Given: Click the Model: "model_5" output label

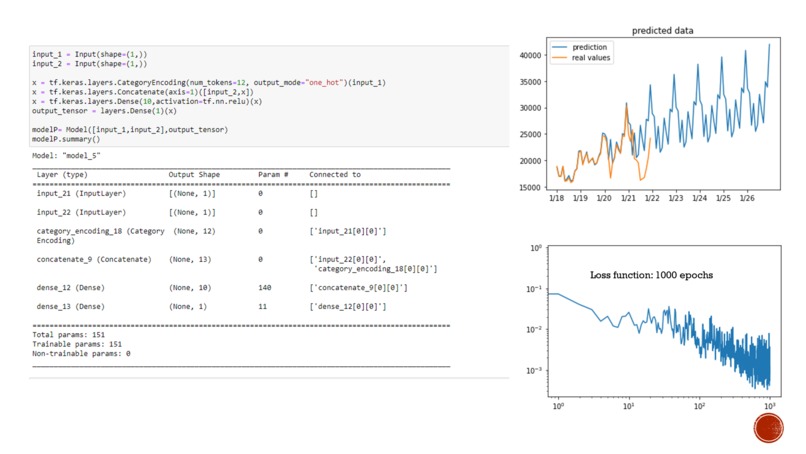Looking at the screenshot, I should (x=66, y=155).
